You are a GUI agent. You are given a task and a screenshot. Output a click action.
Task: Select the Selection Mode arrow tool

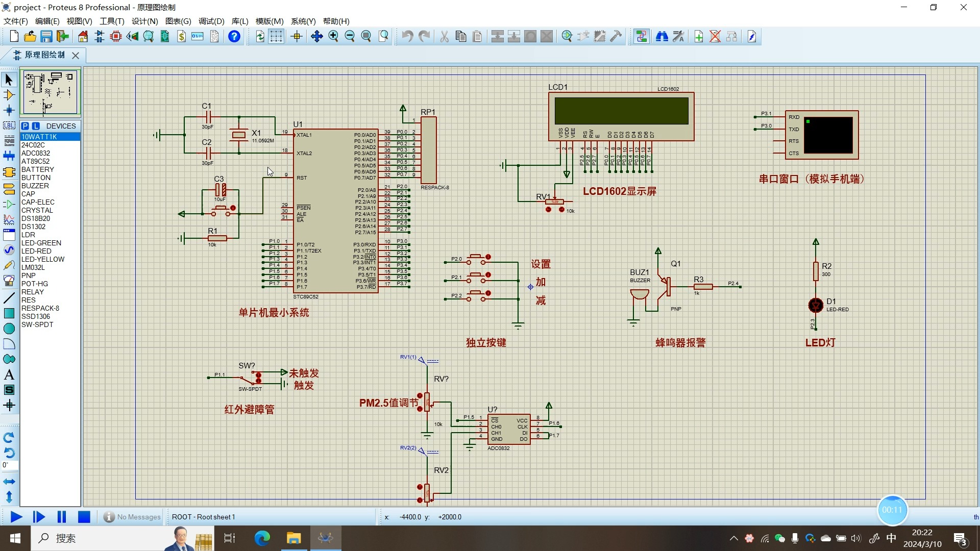(9, 80)
